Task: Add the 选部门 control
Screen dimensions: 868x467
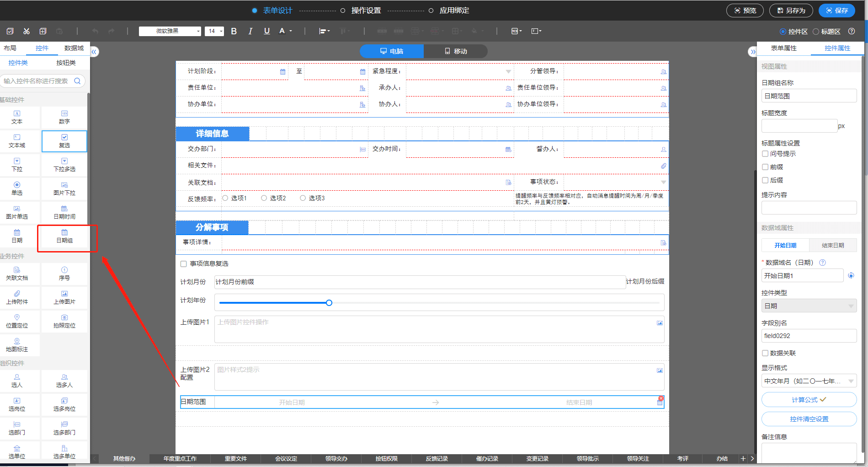Action: pyautogui.click(x=17, y=429)
